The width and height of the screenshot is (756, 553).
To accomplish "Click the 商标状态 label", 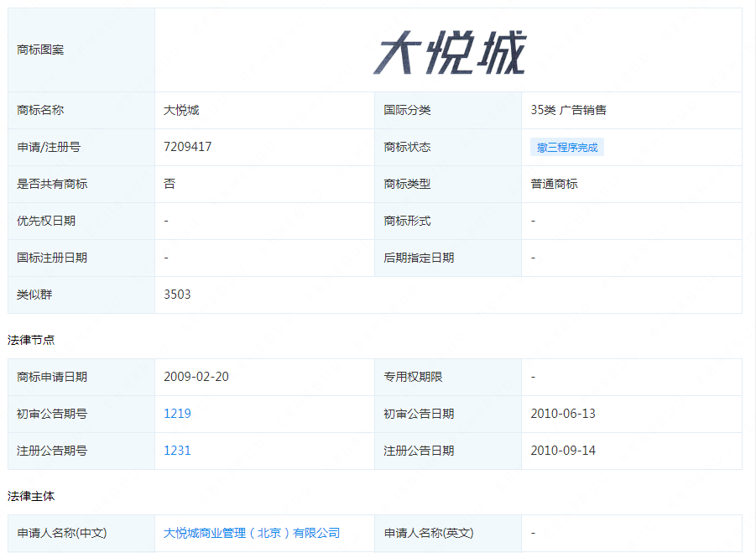I will click(407, 148).
